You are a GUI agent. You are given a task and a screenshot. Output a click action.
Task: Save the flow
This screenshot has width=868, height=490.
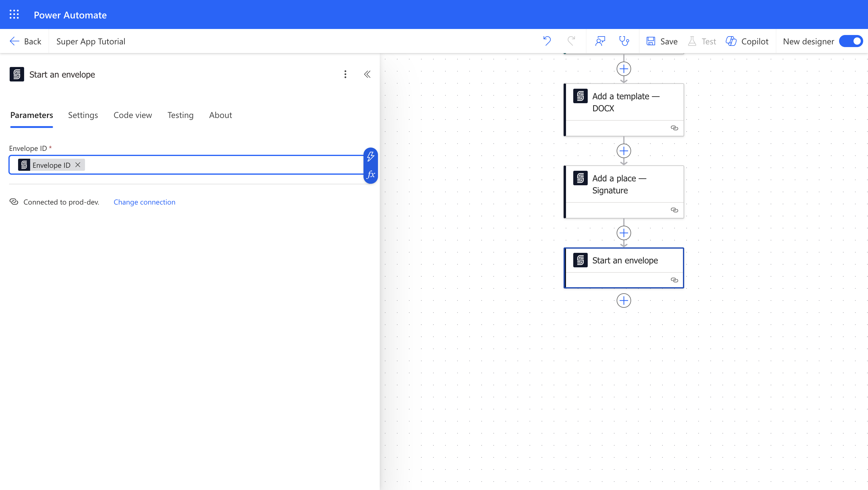[x=662, y=41]
